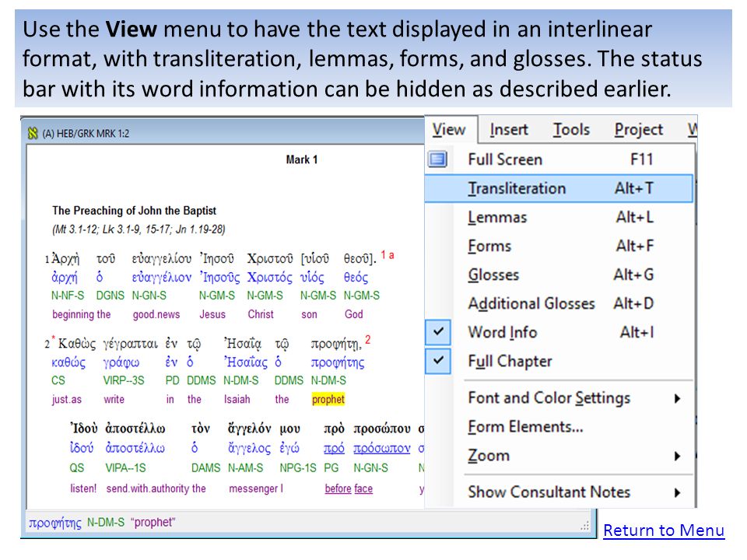Screen dimensions: 747x560
Task: Click the Greek word Ἀρχὴ in verse 1
Action: tap(65, 259)
